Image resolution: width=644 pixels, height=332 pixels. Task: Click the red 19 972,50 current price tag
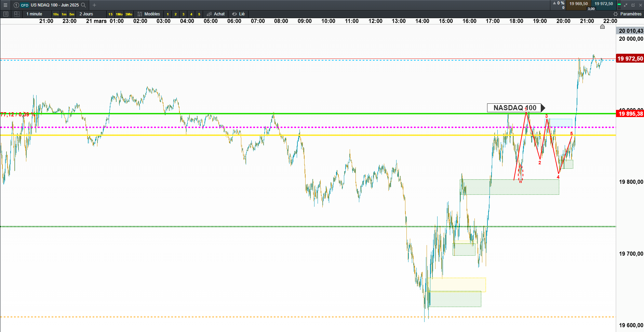point(630,59)
